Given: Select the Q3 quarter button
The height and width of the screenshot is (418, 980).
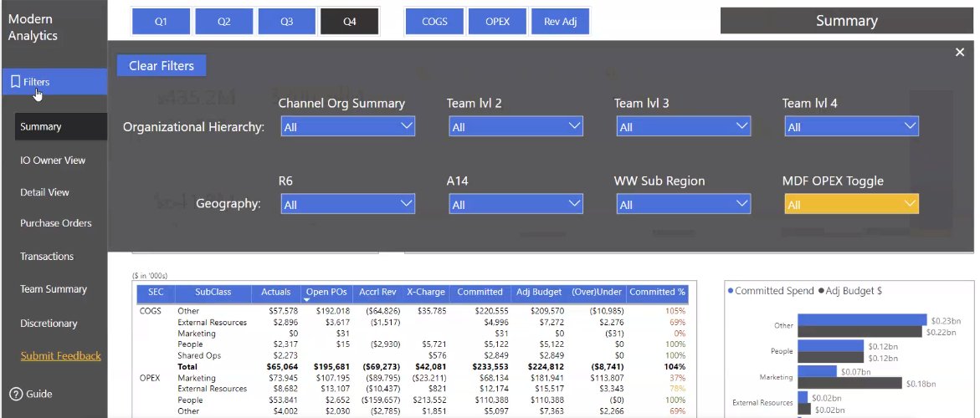Looking at the screenshot, I should pos(286,21).
